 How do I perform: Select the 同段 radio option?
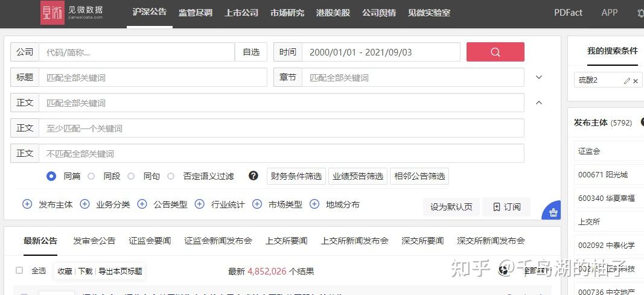[91, 176]
